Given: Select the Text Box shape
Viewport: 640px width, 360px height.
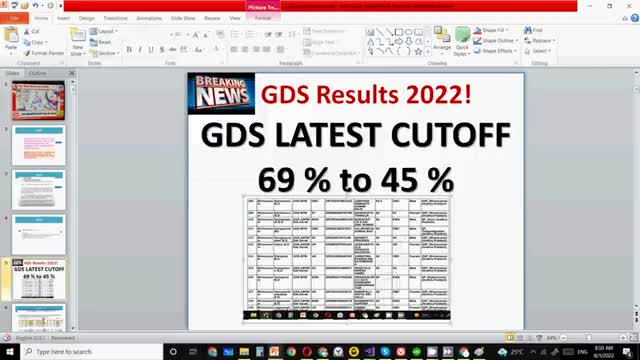Looking at the screenshot, I should [370, 32].
